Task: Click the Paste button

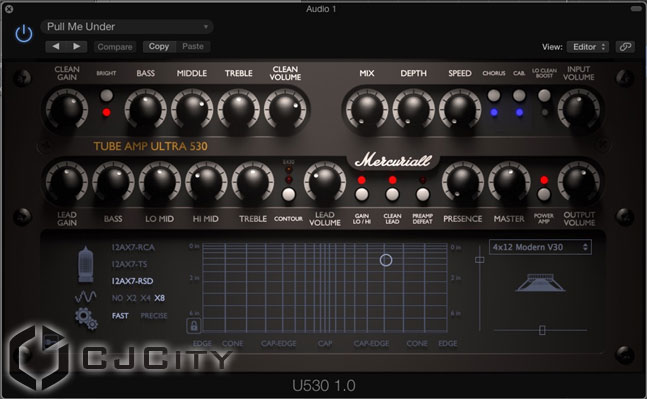Action: click(193, 46)
